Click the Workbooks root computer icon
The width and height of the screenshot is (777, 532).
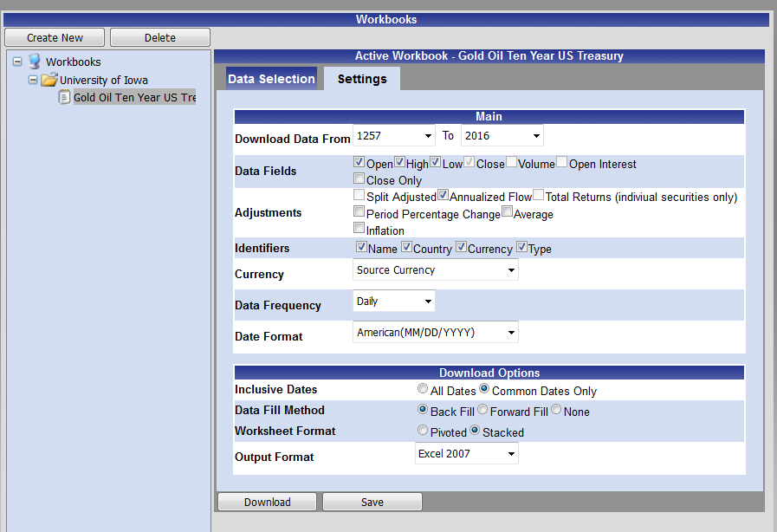35,62
